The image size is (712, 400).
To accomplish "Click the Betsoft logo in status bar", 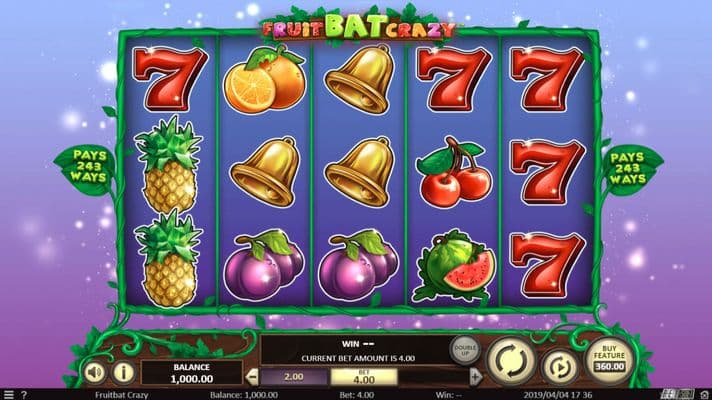I will pyautogui.click(x=677, y=395).
